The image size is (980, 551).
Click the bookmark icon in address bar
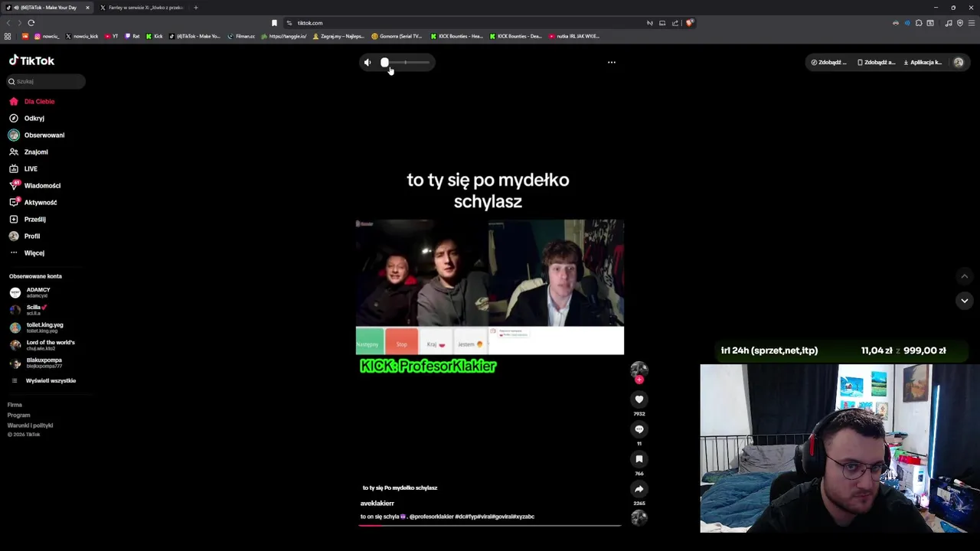274,23
